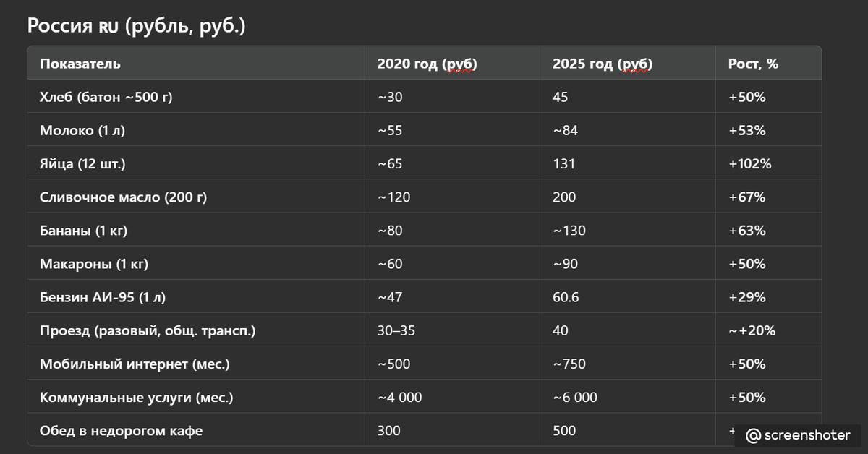The width and height of the screenshot is (868, 454).
Task: Click the Рост, % column header
Action: 753,64
